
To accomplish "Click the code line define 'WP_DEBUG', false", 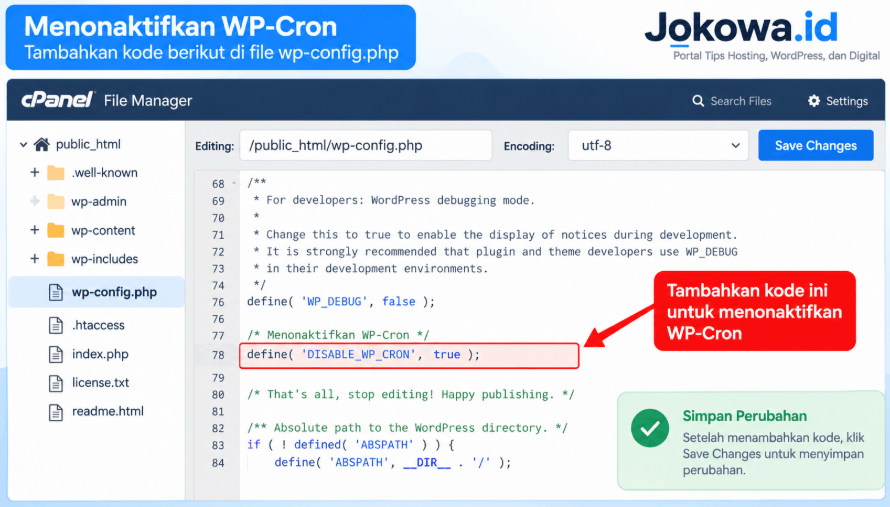I will 341,301.
